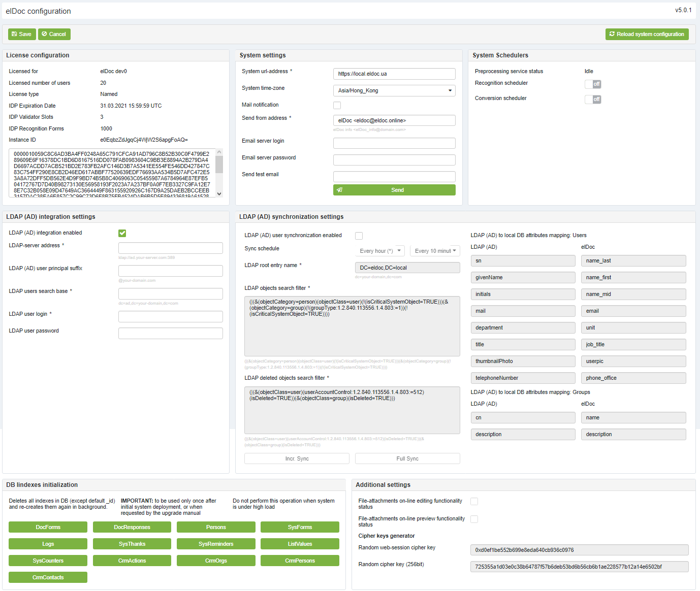Click the DocResponses index button

click(x=132, y=527)
